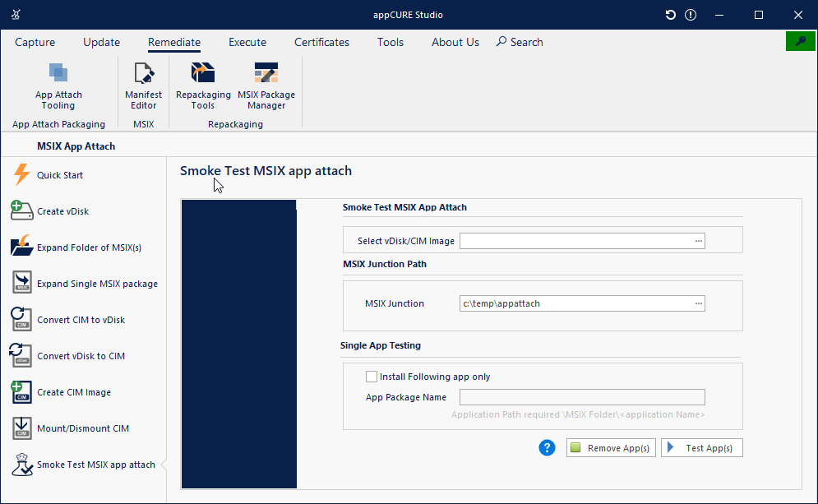Click the appCURE logo in title bar
This screenshot has width=818, height=504.
point(16,15)
